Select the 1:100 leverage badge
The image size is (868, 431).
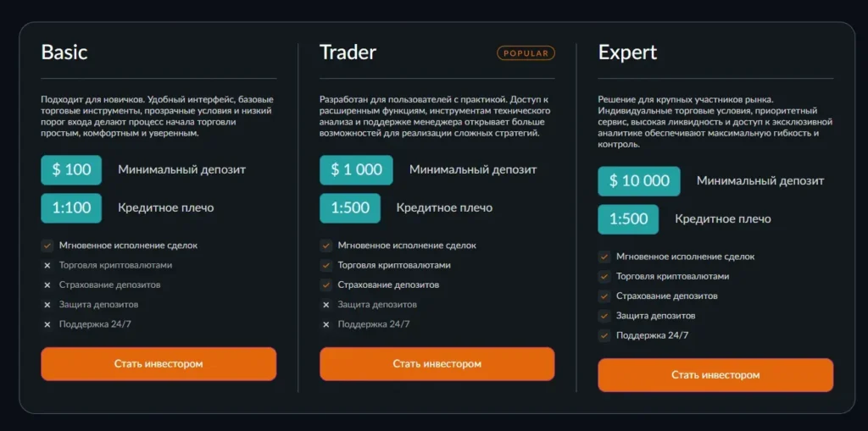click(71, 208)
